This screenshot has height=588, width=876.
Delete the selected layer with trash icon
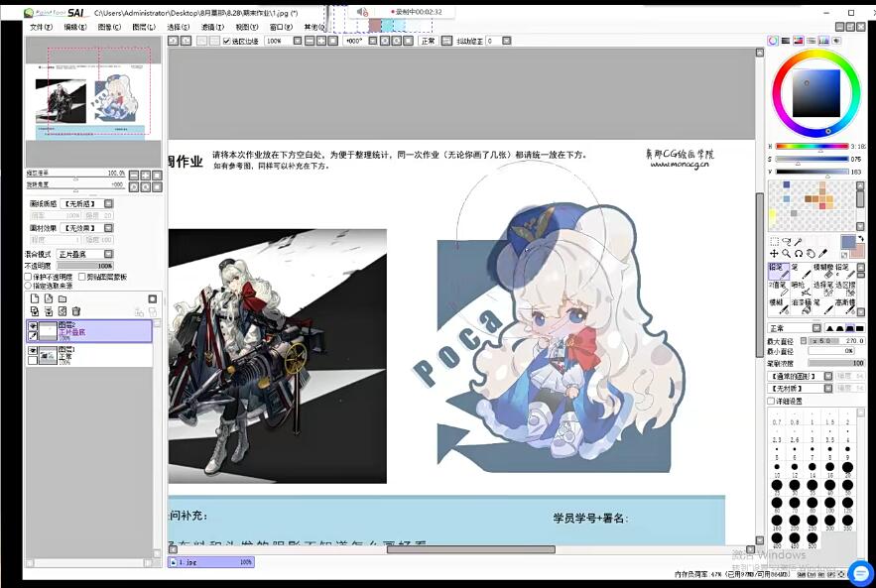click(x=75, y=311)
